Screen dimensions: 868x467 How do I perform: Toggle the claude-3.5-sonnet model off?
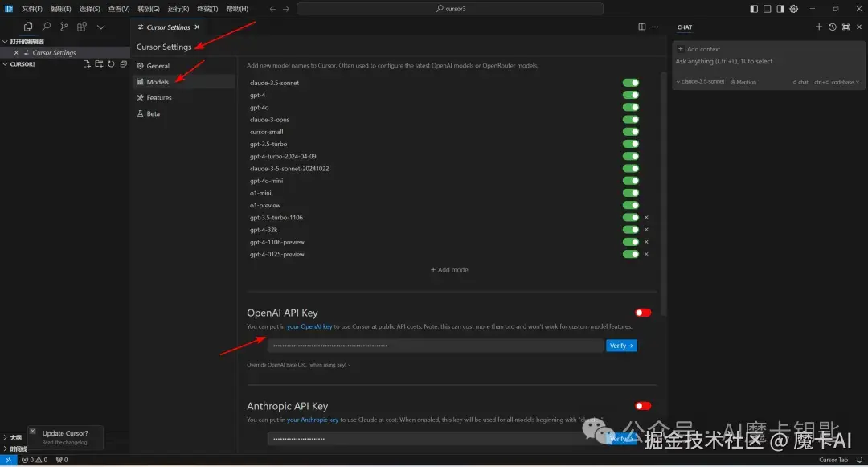[631, 83]
